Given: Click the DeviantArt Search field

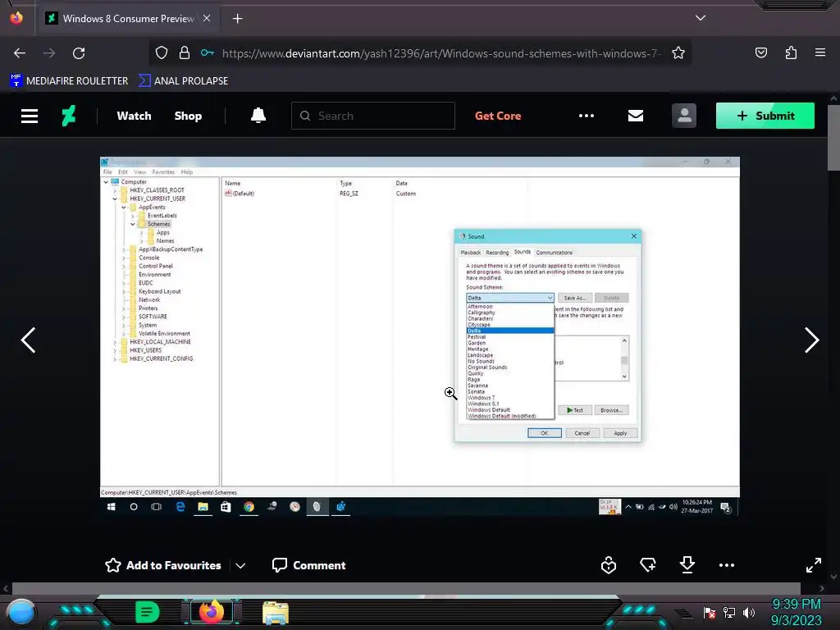Looking at the screenshot, I should [373, 116].
